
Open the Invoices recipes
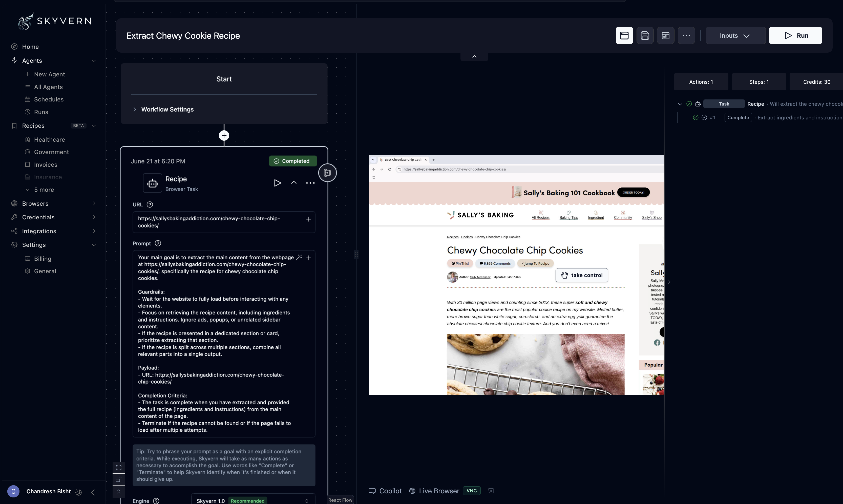[46, 165]
